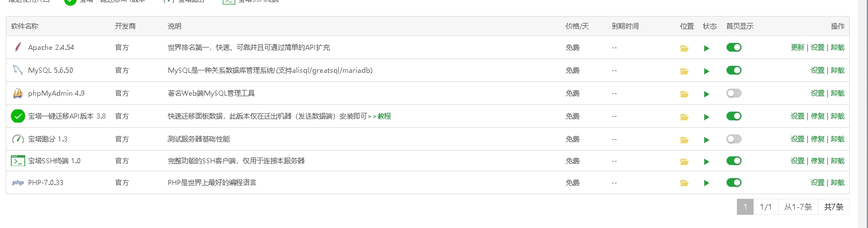The height and width of the screenshot is (228, 868).
Task: Open 设置 for MySQL 5.6.50
Action: tap(818, 70)
